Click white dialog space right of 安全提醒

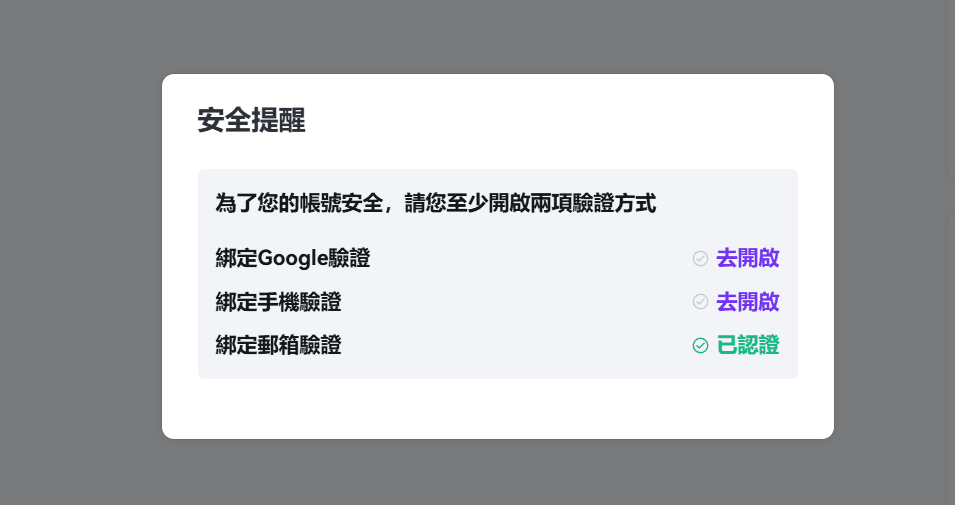point(560,121)
